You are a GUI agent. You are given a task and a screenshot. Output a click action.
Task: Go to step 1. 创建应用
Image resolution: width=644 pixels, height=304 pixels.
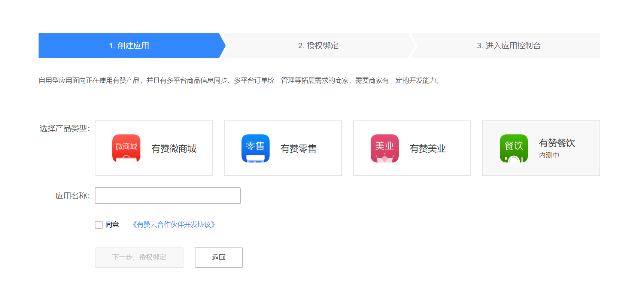pyautogui.click(x=129, y=46)
